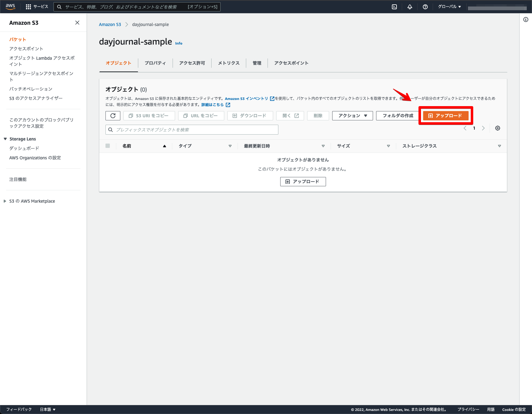This screenshot has height=414, width=532.
Task: Open アクセスポイント in sidebar
Action: (x=26, y=49)
